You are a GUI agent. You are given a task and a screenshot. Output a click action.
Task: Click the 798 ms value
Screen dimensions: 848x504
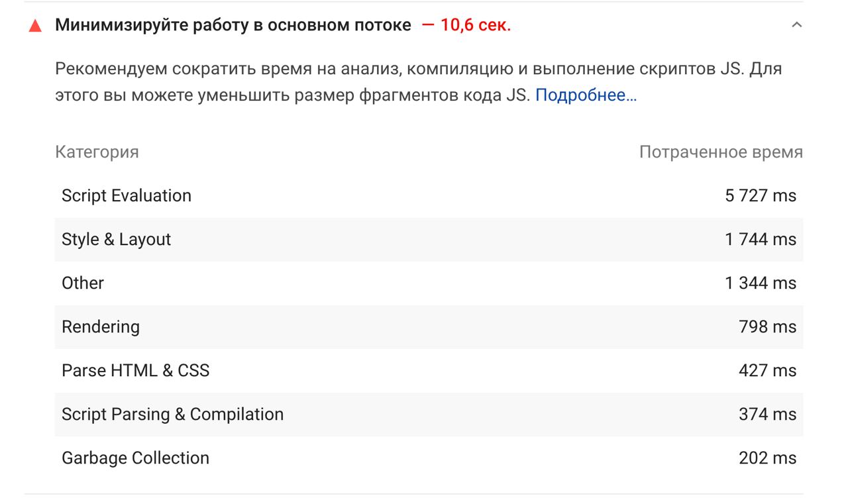click(x=768, y=327)
